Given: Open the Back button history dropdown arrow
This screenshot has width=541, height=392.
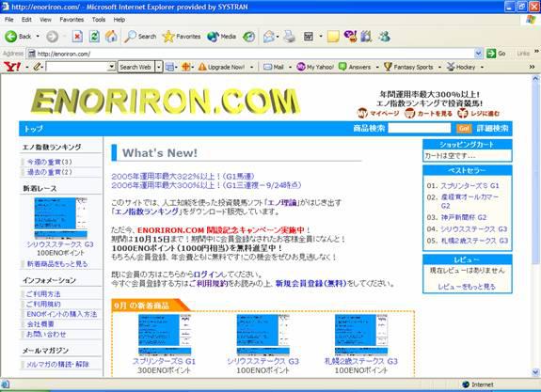Looking at the screenshot, I should click(38, 37).
